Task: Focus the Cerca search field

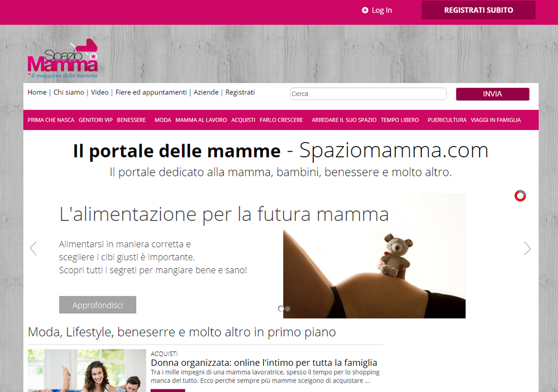Action: 368,94
